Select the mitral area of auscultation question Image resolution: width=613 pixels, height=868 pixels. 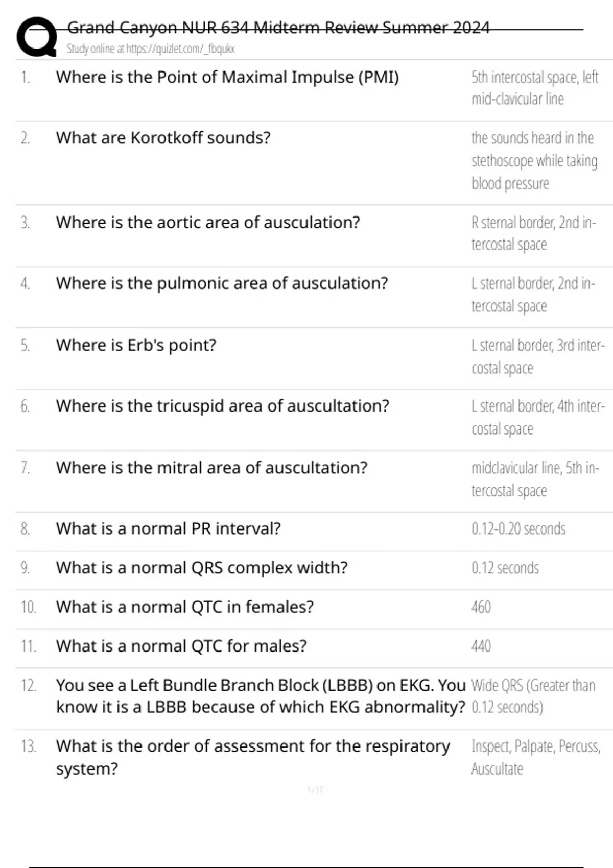[211, 468]
